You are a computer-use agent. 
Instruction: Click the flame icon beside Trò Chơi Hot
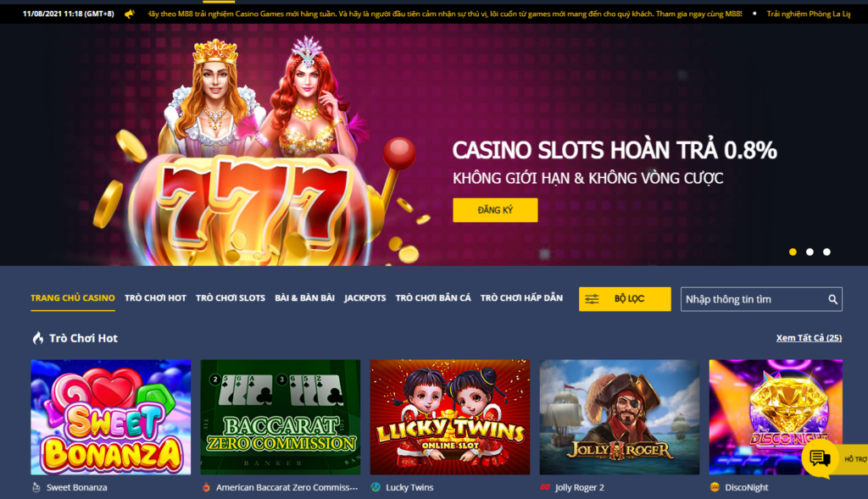pyautogui.click(x=37, y=338)
